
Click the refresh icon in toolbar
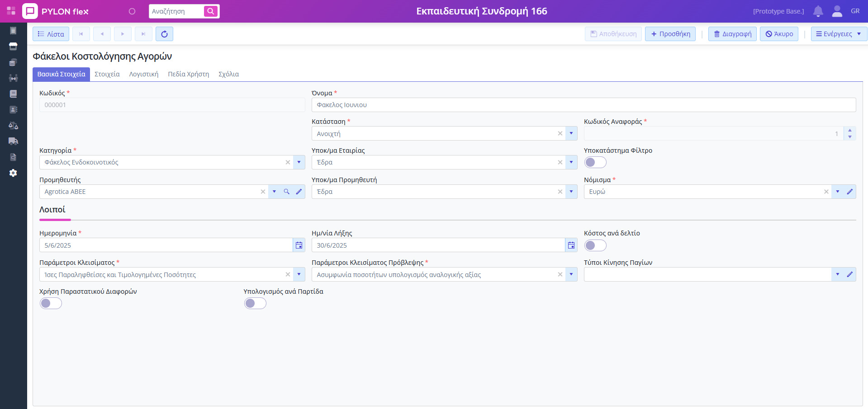click(164, 34)
